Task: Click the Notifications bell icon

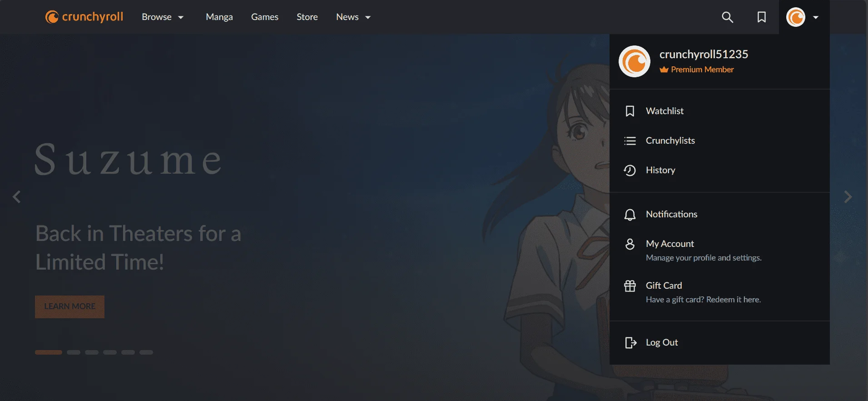Action: (630, 215)
